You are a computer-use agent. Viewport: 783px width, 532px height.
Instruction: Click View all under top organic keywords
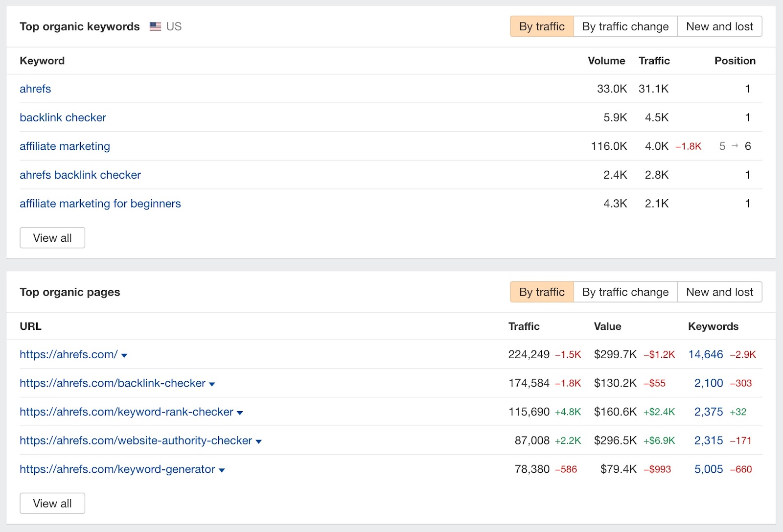point(52,237)
